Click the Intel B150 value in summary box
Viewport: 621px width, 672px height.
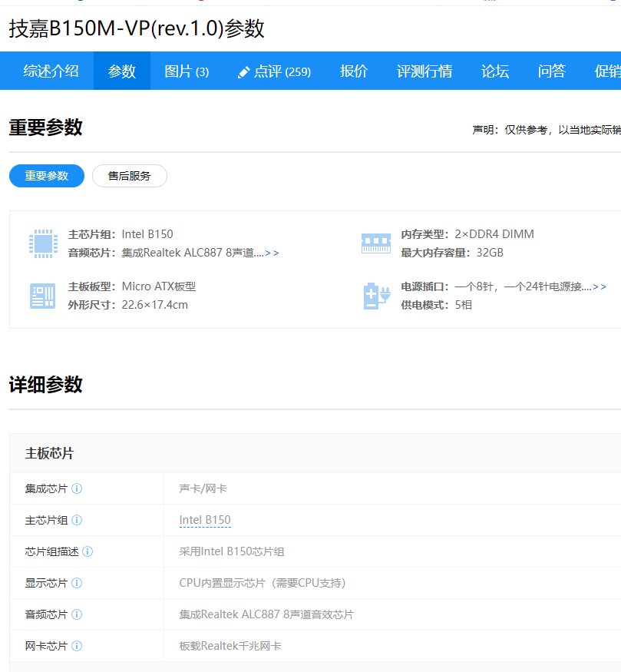click(x=147, y=234)
